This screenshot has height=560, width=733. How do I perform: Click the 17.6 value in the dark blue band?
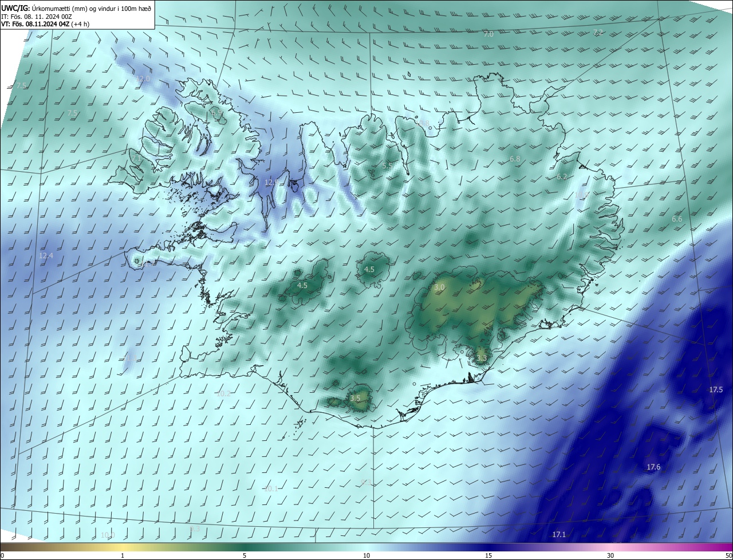click(653, 467)
